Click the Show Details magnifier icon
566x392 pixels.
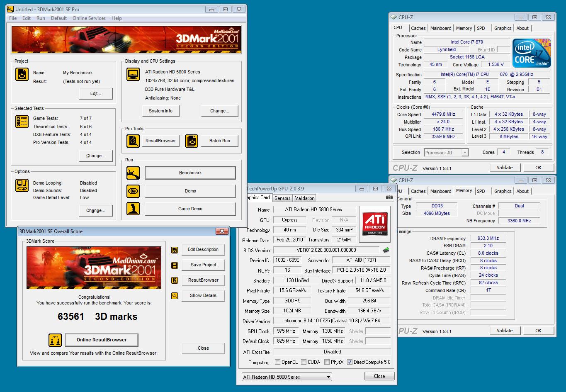click(175, 296)
